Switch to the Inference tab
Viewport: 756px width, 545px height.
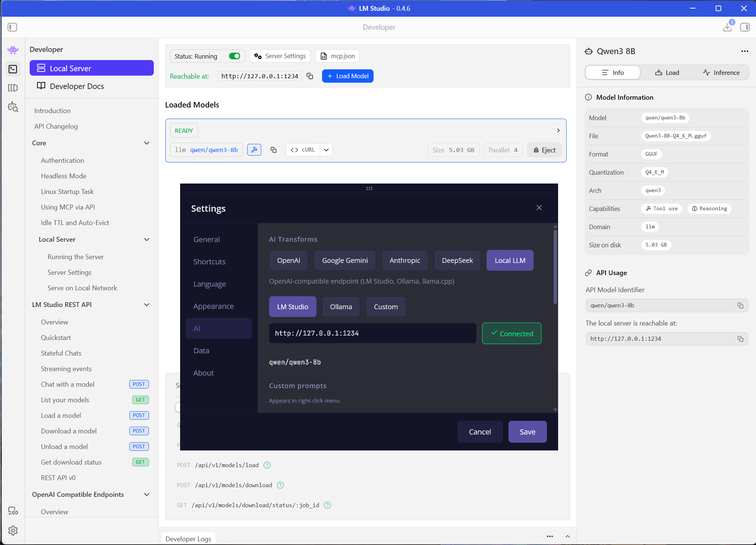(x=721, y=73)
